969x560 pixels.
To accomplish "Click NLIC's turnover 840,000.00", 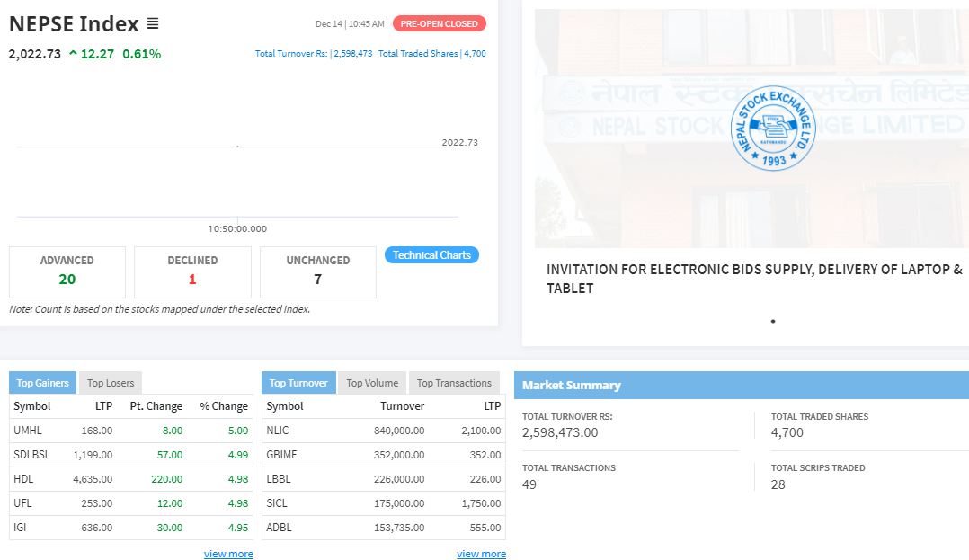I will 399,431.
